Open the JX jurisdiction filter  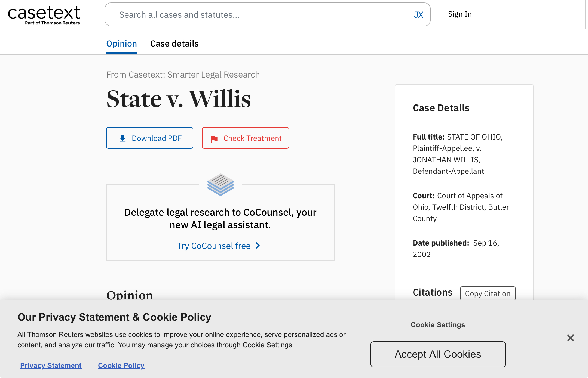pyautogui.click(x=418, y=15)
